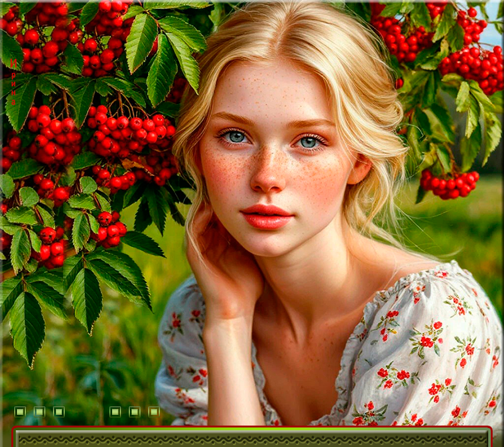Click the woman's lips in the portrait
The width and height of the screenshot is (504, 447).
click(267, 216)
